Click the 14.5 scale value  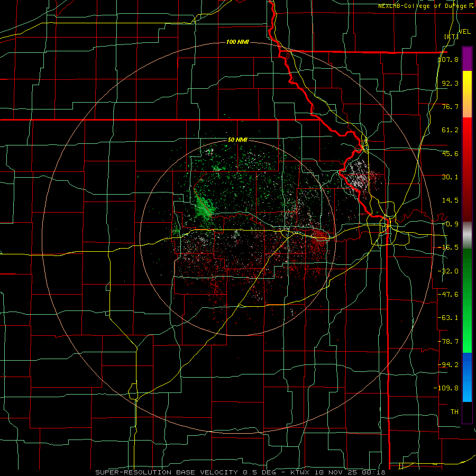click(x=450, y=200)
